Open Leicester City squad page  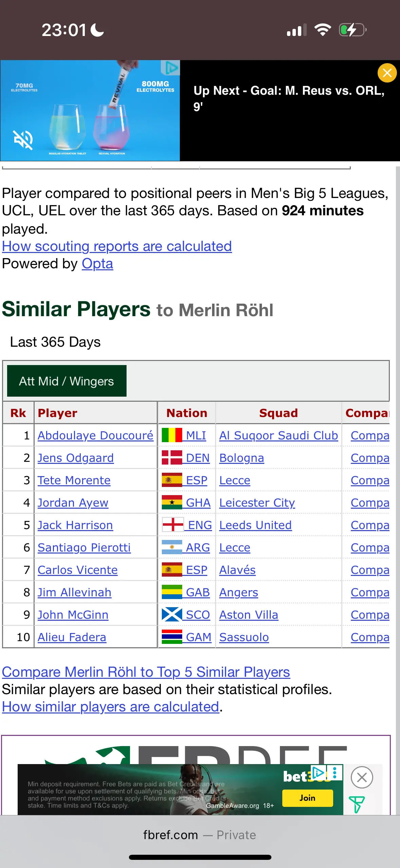pyautogui.click(x=257, y=503)
